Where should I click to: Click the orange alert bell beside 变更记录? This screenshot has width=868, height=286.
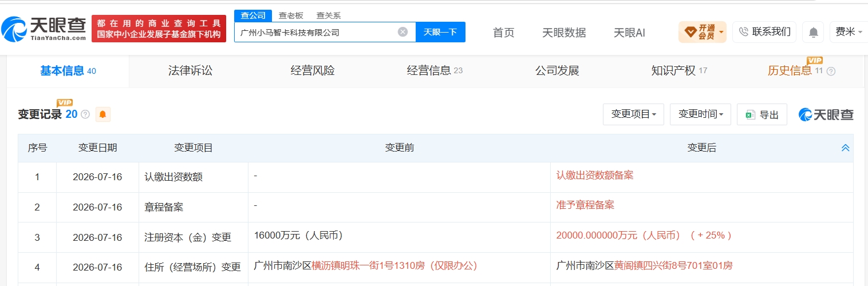(x=103, y=114)
